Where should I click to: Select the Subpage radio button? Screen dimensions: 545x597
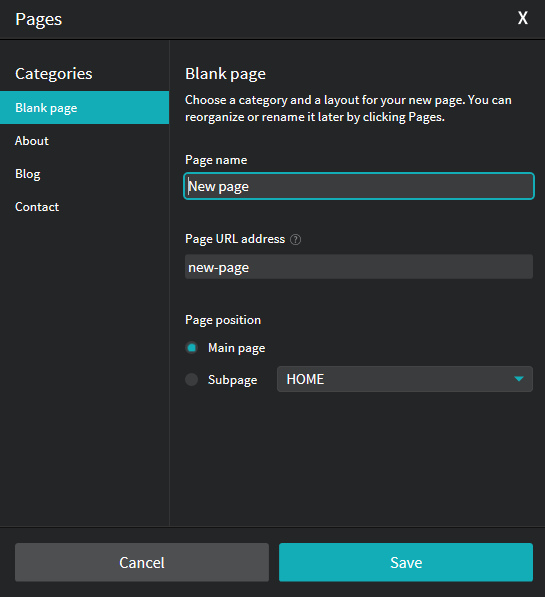click(192, 379)
